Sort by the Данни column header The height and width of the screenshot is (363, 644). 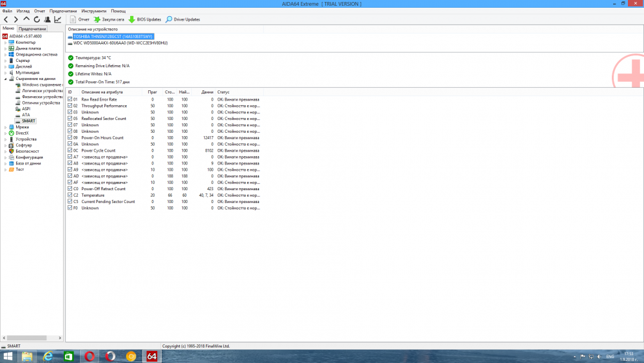[x=204, y=92]
